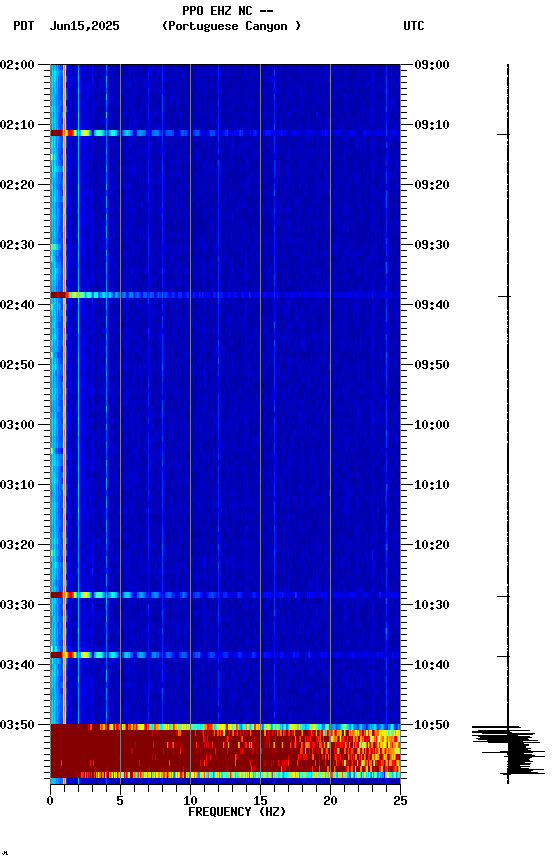Click the '02:40' PDT time label
Image resolution: width=552 pixels, height=864 pixels.
point(17,305)
